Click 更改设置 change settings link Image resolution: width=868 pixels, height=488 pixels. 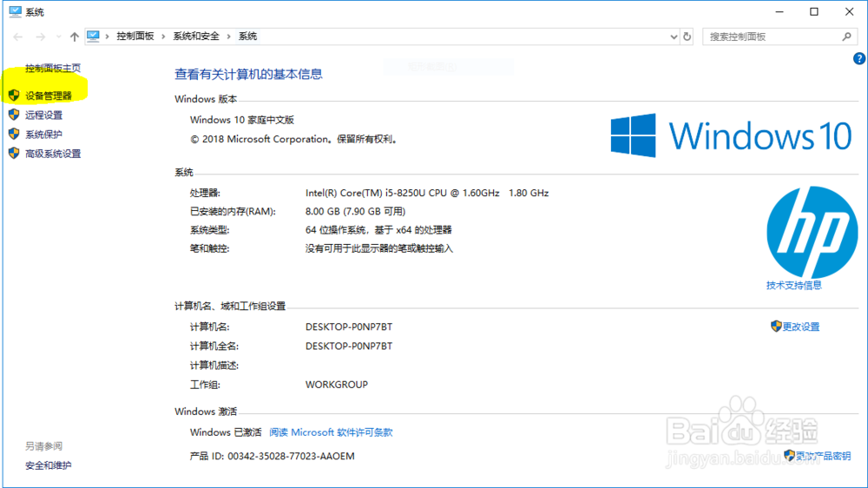(x=800, y=326)
